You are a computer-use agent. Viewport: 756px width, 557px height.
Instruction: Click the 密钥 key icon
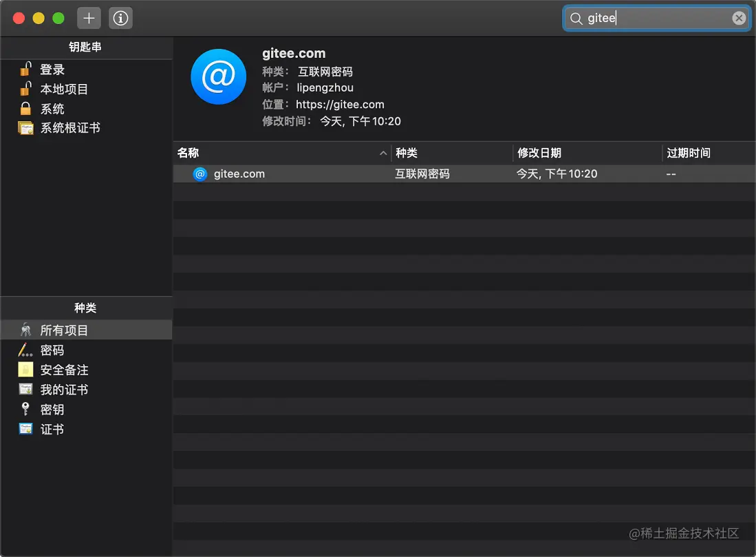[25, 409]
